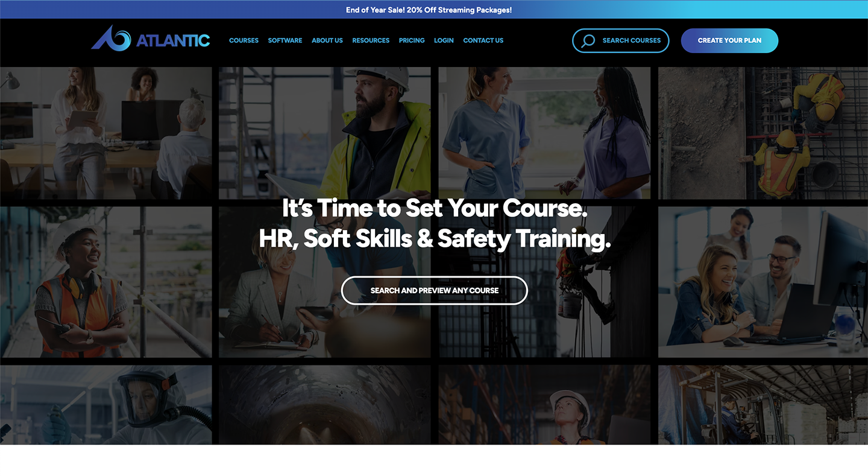The height and width of the screenshot is (476, 868).
Task: Click Search and Preview Any Course
Action: tap(434, 290)
